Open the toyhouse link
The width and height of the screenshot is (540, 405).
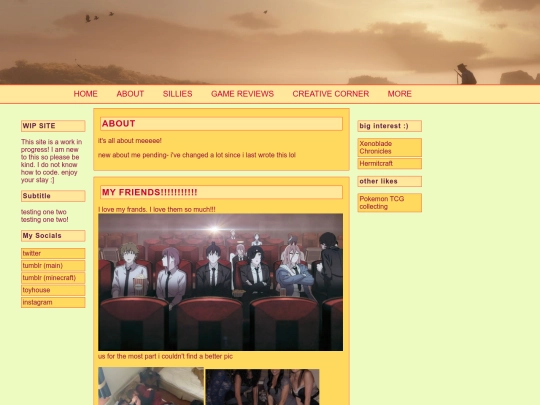[53, 290]
